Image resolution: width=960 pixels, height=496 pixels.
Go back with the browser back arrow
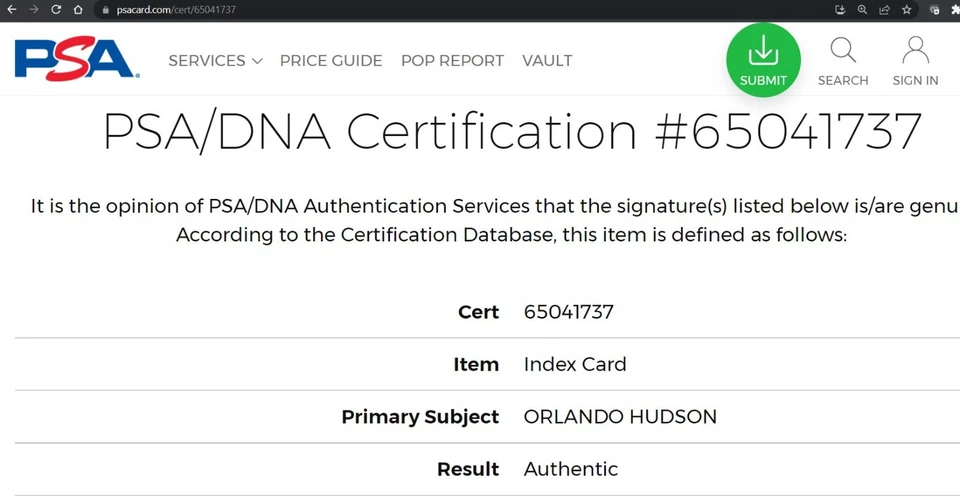12,9
